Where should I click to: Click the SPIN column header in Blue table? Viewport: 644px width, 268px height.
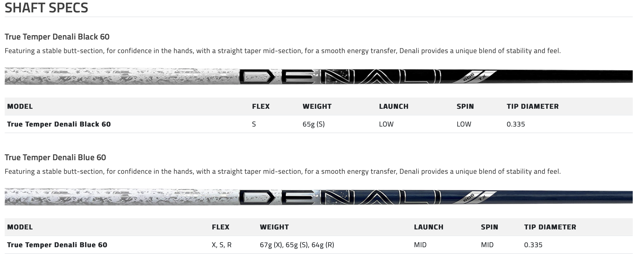click(489, 227)
